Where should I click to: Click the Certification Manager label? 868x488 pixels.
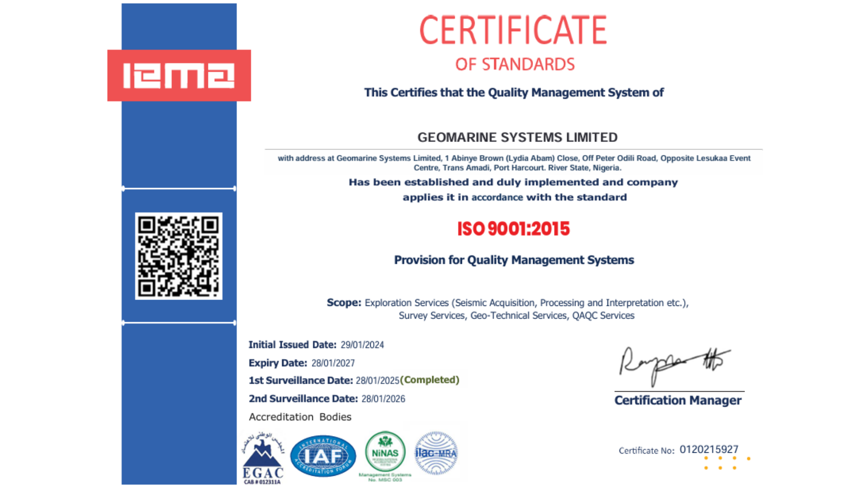[x=678, y=400]
